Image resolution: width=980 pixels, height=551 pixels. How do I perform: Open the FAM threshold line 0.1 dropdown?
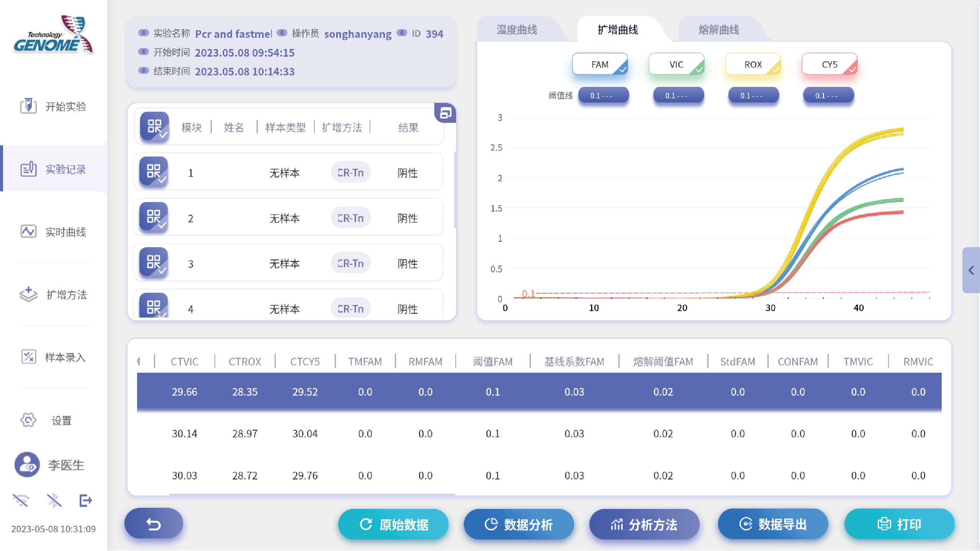tap(603, 96)
